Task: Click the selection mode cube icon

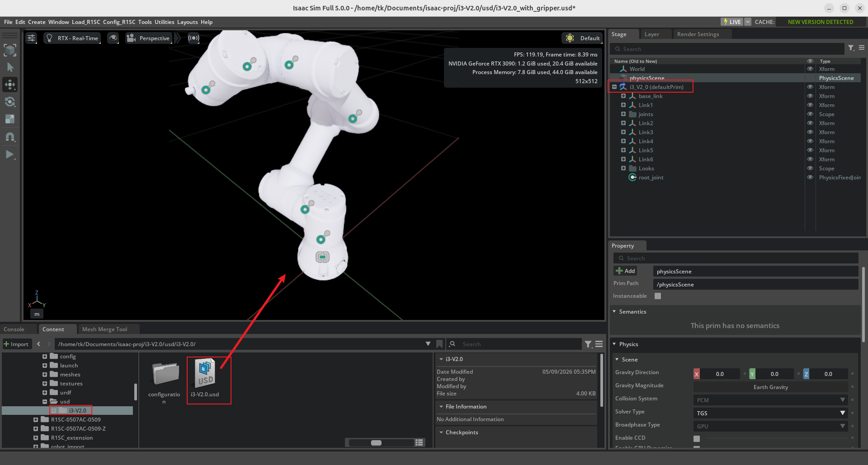Action: coord(10,50)
